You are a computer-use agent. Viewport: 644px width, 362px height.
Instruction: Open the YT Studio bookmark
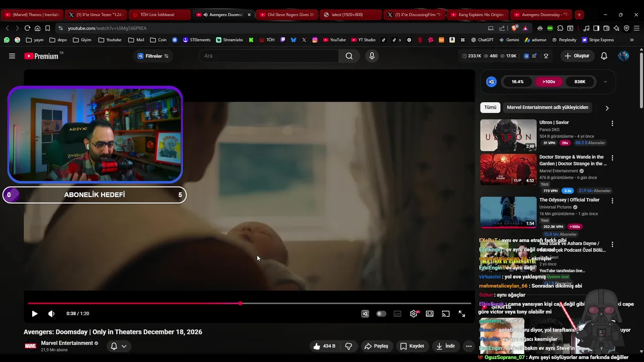[363, 40]
